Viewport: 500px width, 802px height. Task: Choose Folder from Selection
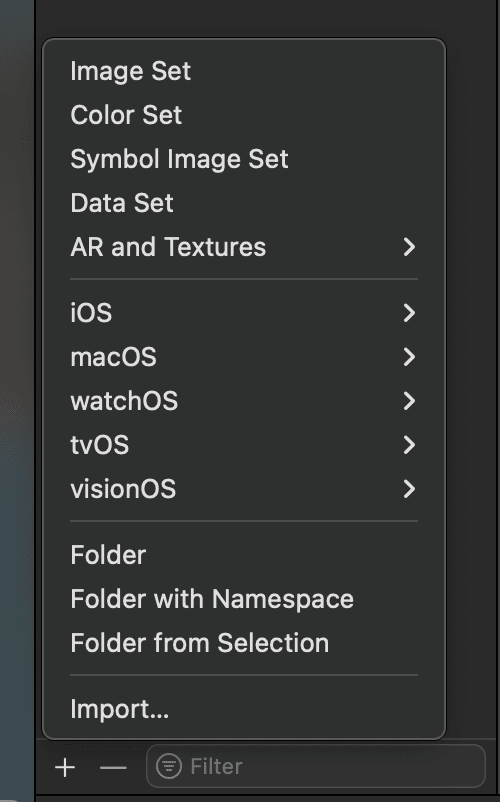tap(244, 643)
